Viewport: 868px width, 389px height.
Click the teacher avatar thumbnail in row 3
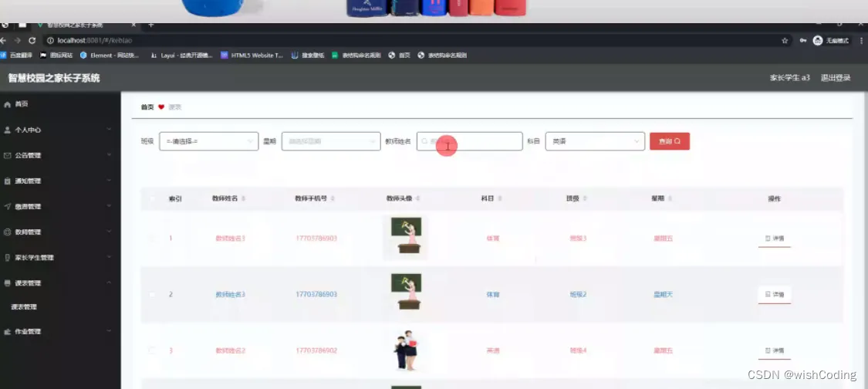pyautogui.click(x=405, y=350)
